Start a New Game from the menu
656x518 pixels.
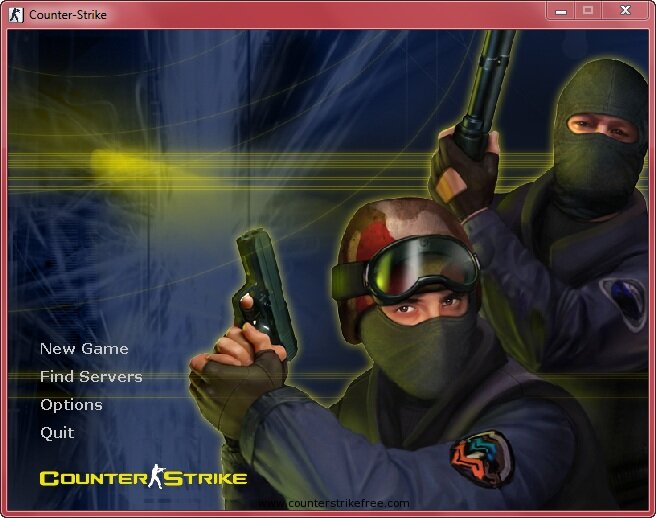tap(84, 349)
